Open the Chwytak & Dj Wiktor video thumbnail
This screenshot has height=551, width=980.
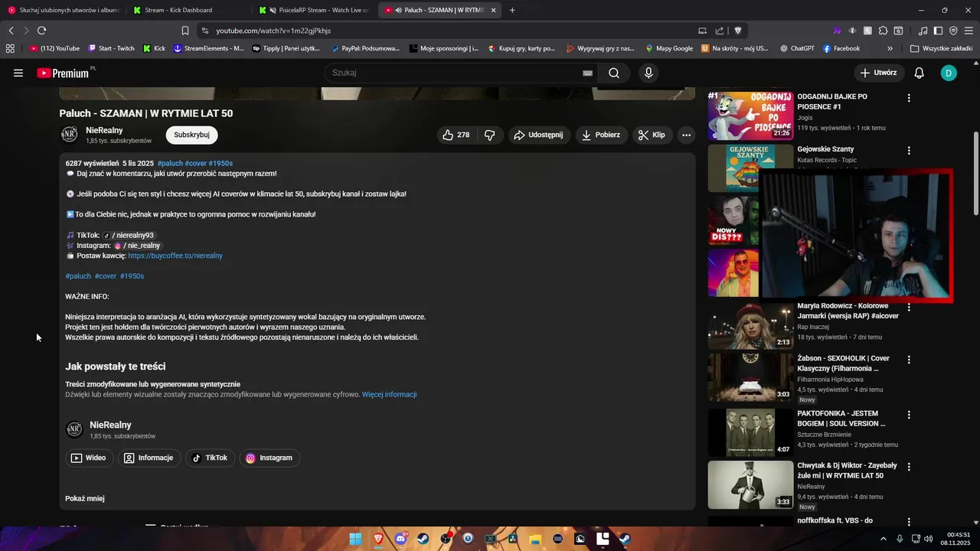click(x=750, y=484)
